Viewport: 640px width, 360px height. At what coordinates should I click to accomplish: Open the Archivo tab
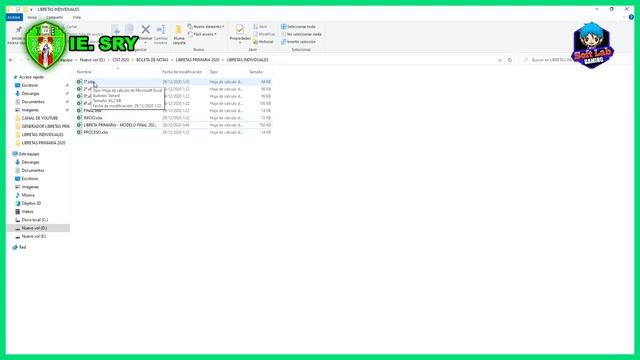pos(14,17)
